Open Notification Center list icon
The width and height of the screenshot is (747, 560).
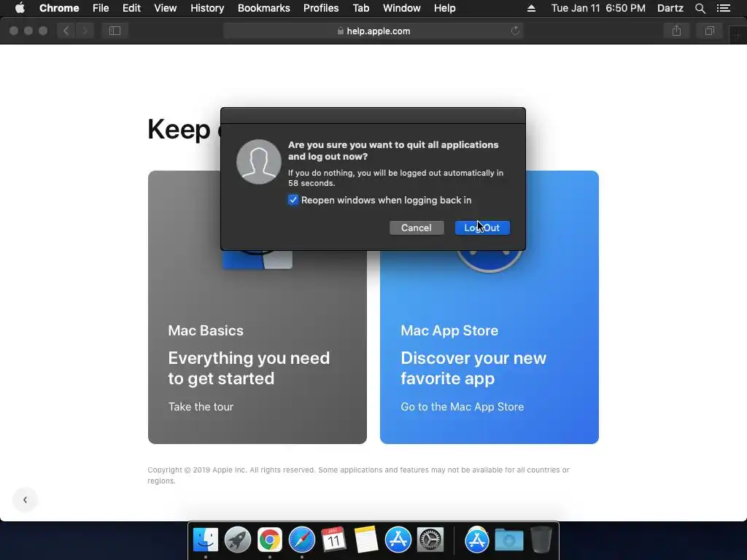pyautogui.click(x=724, y=8)
